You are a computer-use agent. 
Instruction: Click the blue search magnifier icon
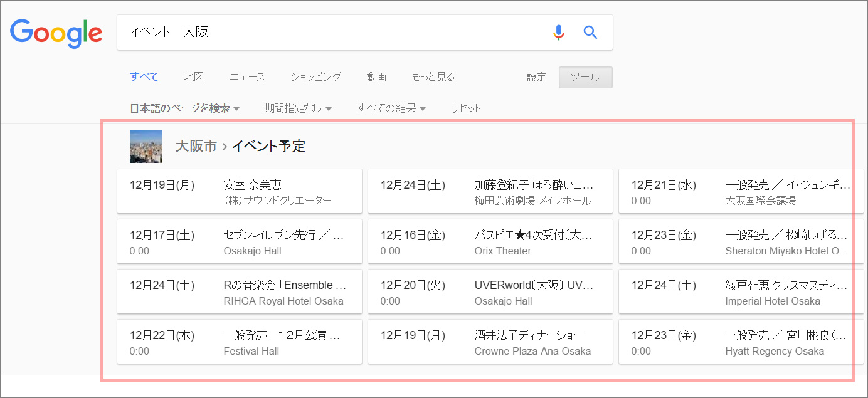[x=590, y=32]
